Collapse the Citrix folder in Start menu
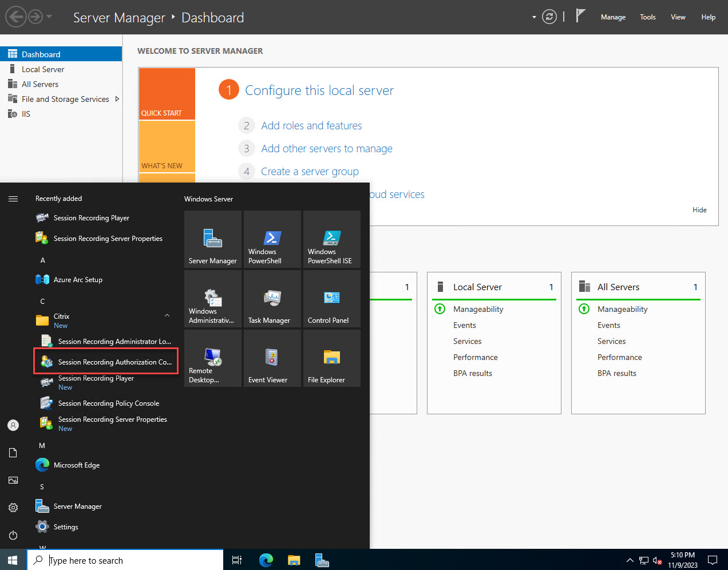 pos(167,315)
